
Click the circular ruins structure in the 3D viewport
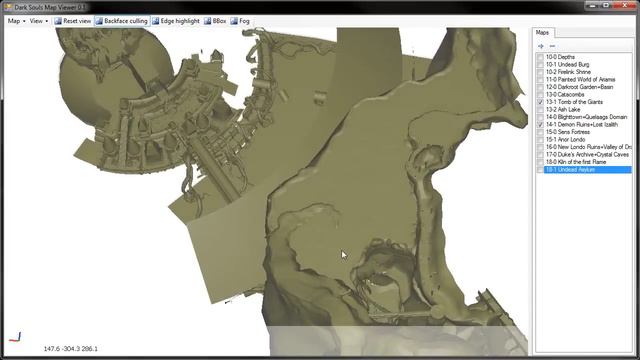coord(163,118)
